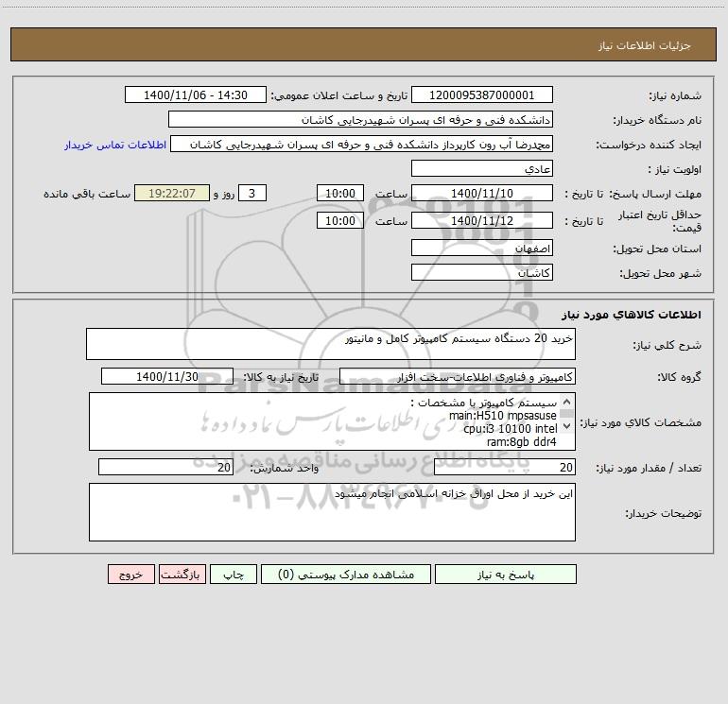
Task: Click scroll down arrow in specifications box
Action: pyautogui.click(x=566, y=425)
